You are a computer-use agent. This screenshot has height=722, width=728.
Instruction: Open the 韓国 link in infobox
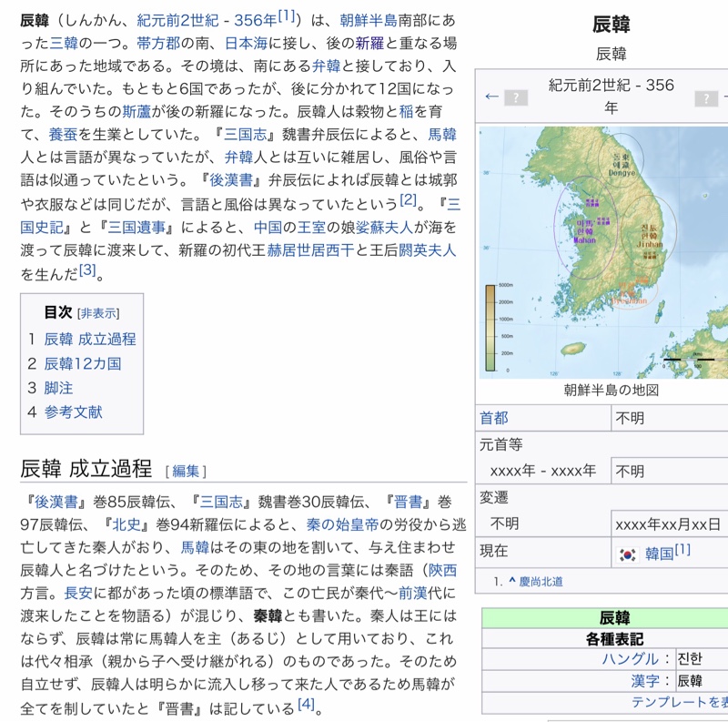point(659,554)
